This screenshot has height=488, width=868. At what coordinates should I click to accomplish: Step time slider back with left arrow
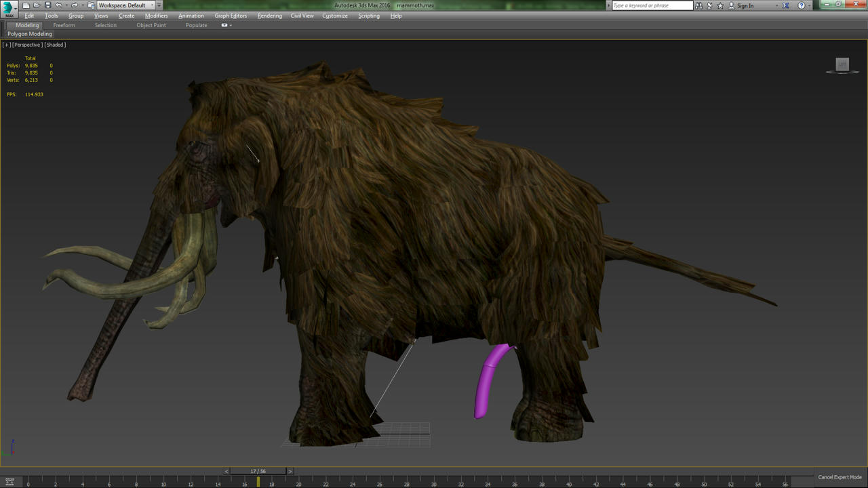[226, 471]
